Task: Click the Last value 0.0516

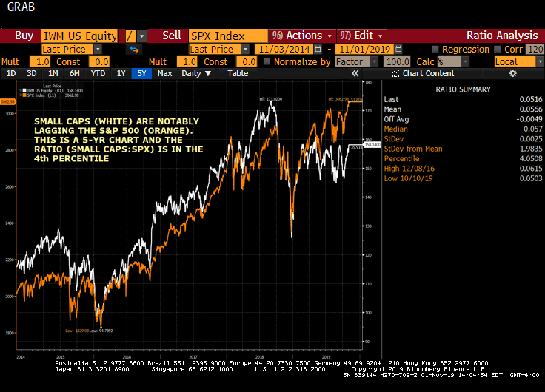Action: 531,99
